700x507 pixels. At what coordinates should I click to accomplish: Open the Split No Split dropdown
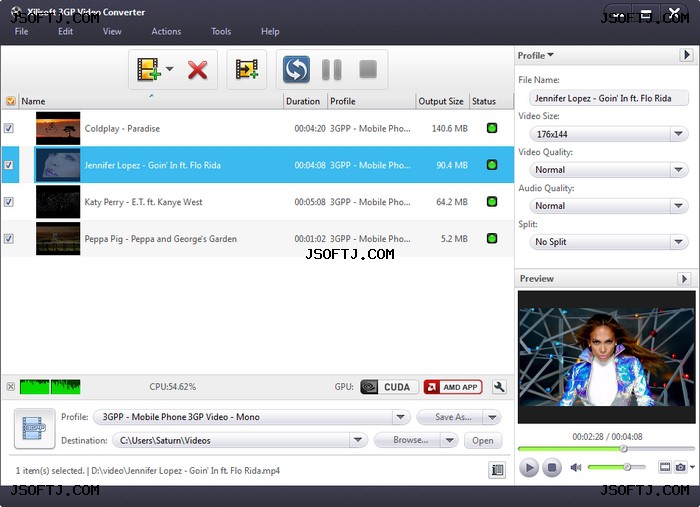pyautogui.click(x=609, y=242)
